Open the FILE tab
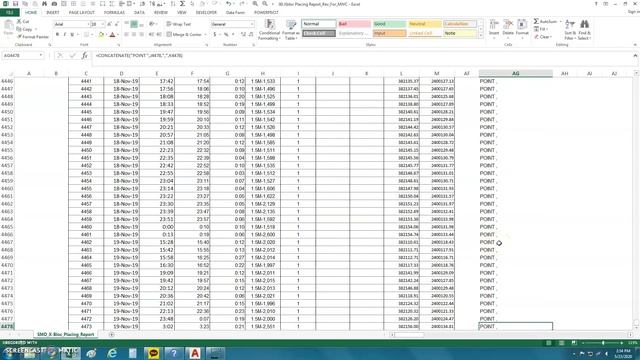Viewport: 640px width, 360px height. coord(10,13)
